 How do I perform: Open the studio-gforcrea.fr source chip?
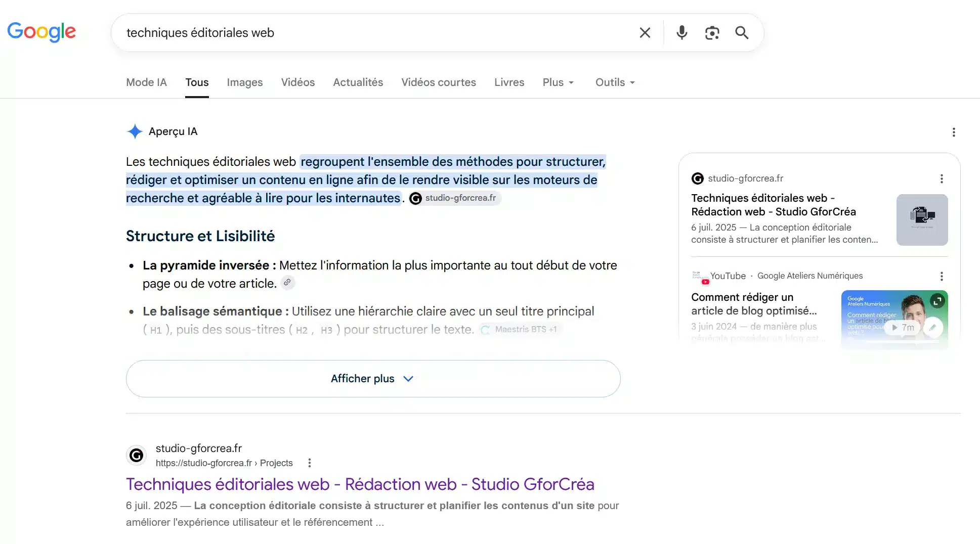pos(454,198)
